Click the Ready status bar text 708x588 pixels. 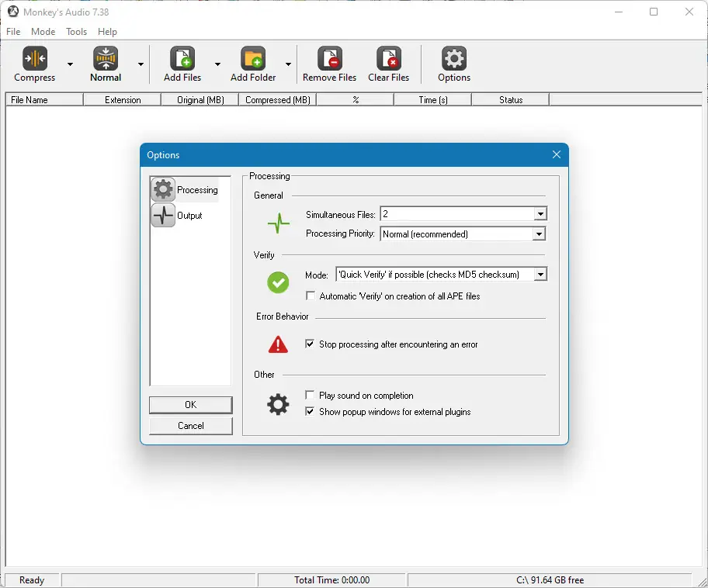coord(32,580)
